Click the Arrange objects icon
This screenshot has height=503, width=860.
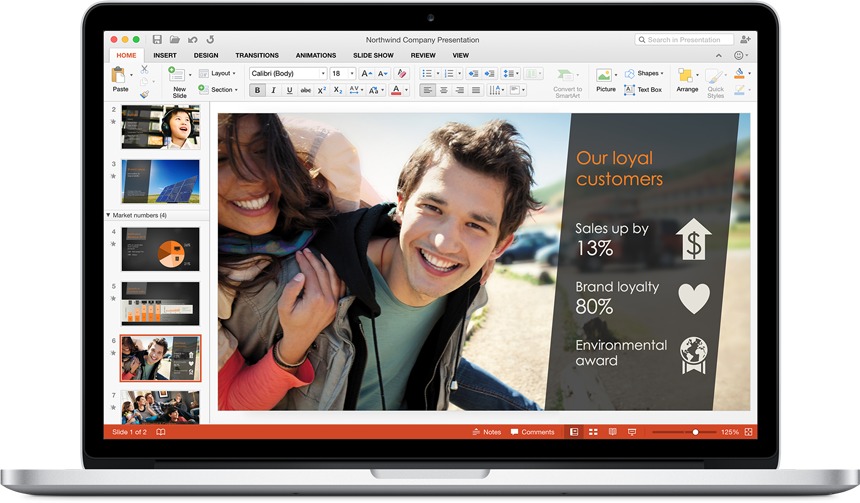687,79
